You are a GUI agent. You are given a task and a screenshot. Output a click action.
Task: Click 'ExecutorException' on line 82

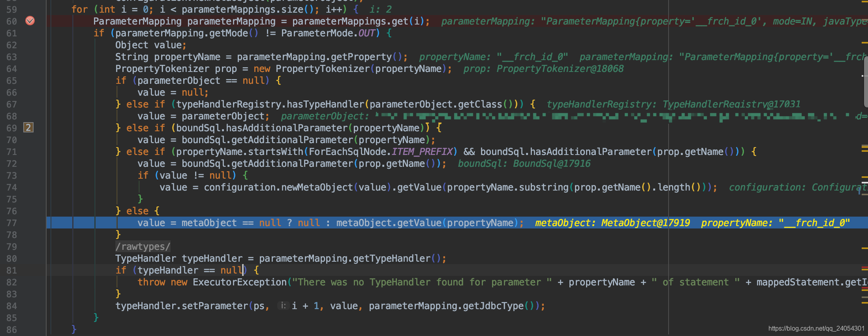240,282
